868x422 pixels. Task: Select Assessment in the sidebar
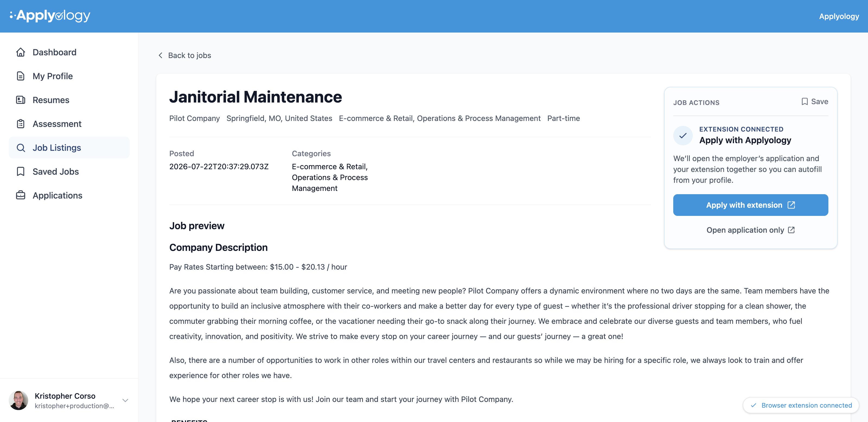pos(69,124)
